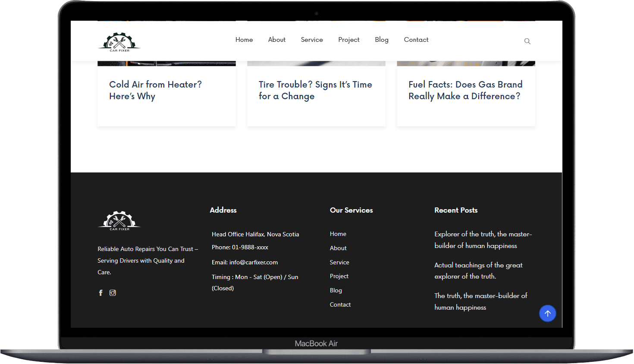Click Blog under Our Services footer

pos(336,290)
